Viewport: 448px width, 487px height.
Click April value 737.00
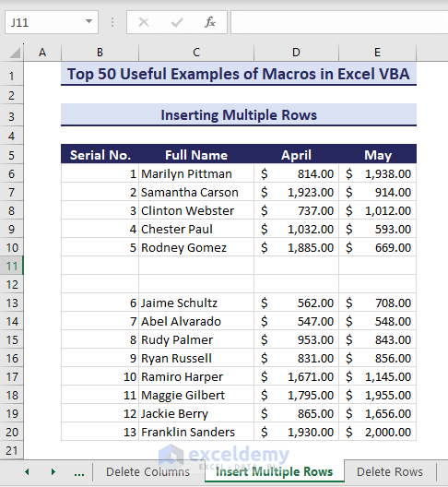tap(296, 210)
